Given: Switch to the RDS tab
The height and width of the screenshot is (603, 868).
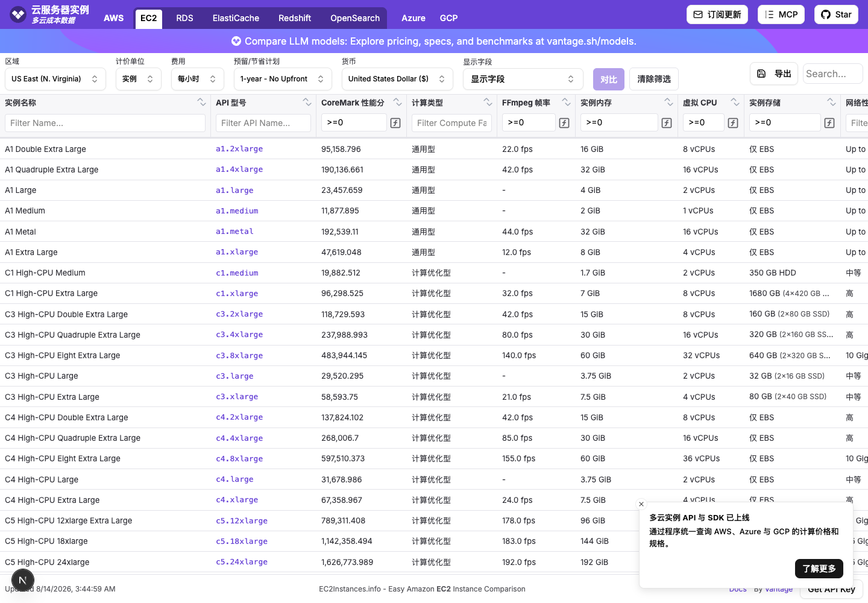Looking at the screenshot, I should coord(184,18).
